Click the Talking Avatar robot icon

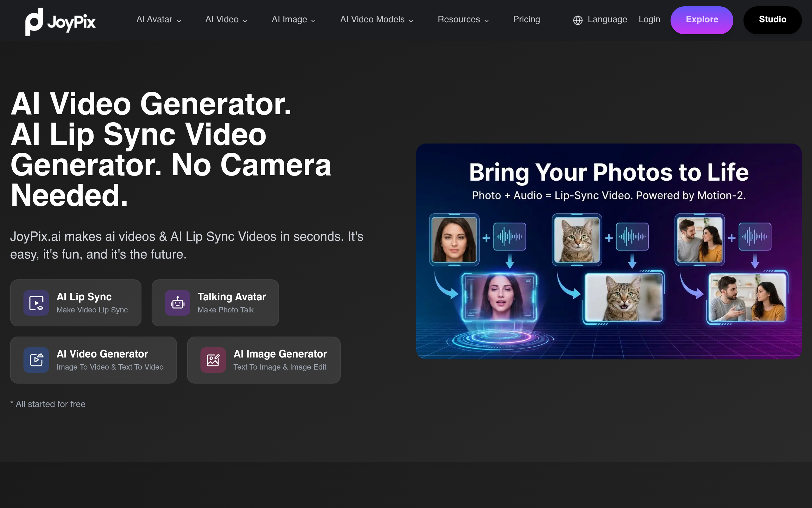click(178, 303)
